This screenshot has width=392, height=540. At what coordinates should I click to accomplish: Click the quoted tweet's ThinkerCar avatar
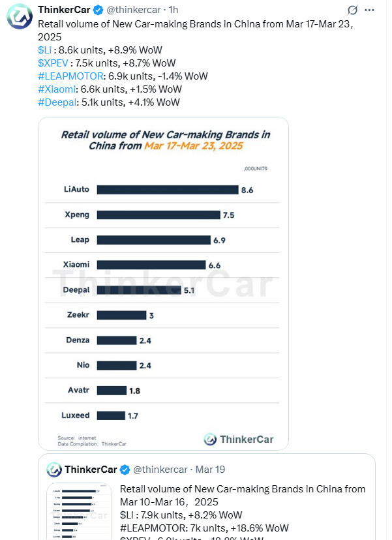pos(54,470)
